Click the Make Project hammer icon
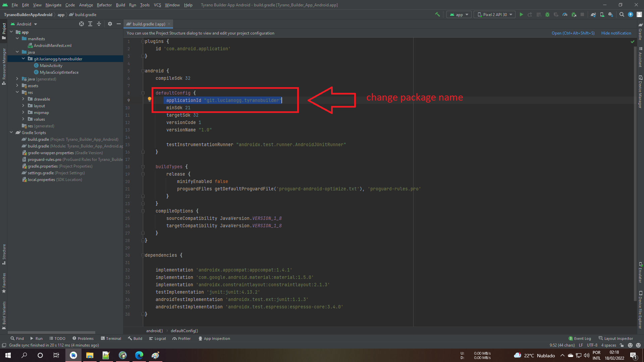The width and height of the screenshot is (644, 362). [x=437, y=14]
